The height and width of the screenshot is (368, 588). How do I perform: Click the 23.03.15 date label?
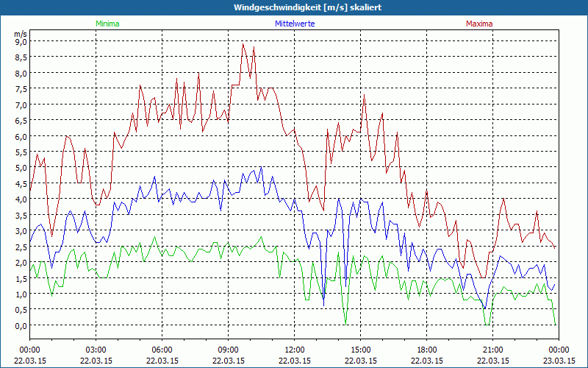pos(559,361)
